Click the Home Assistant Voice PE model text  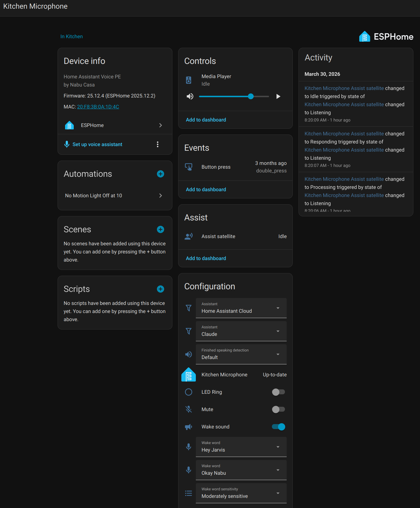pos(92,77)
